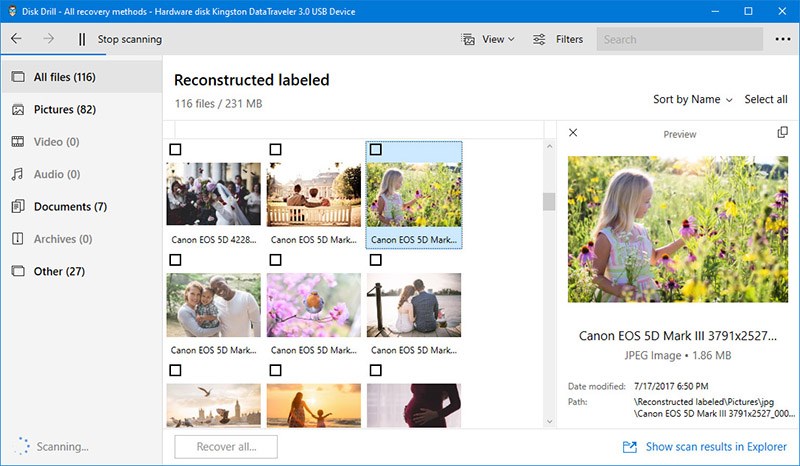Viewport: 800px width, 466px height.
Task: Open the bird on blossoms thumbnail
Action: pos(314,305)
